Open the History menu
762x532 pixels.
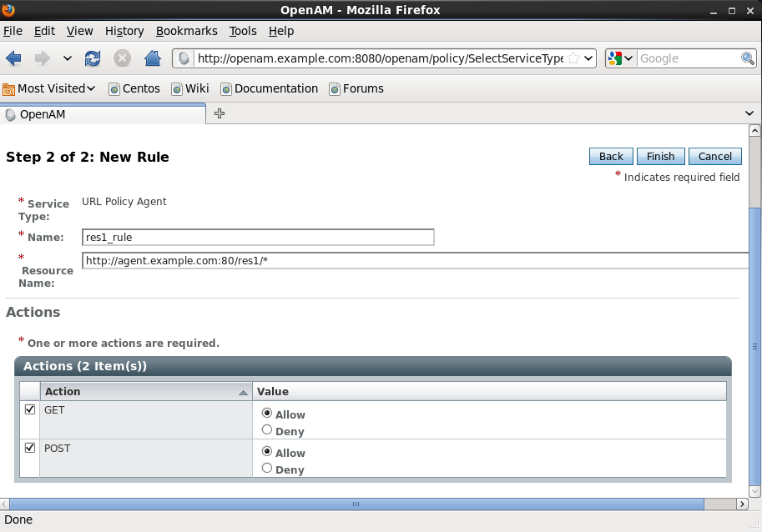[x=124, y=31]
